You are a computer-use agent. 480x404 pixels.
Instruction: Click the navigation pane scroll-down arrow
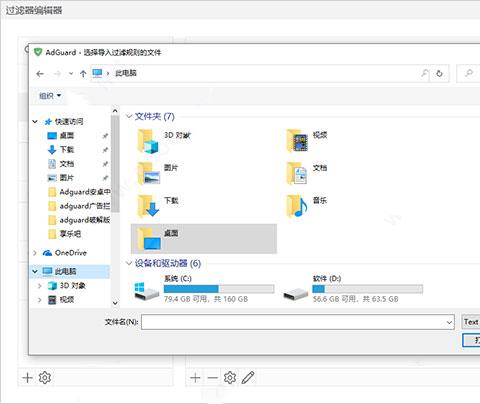pos(115,303)
